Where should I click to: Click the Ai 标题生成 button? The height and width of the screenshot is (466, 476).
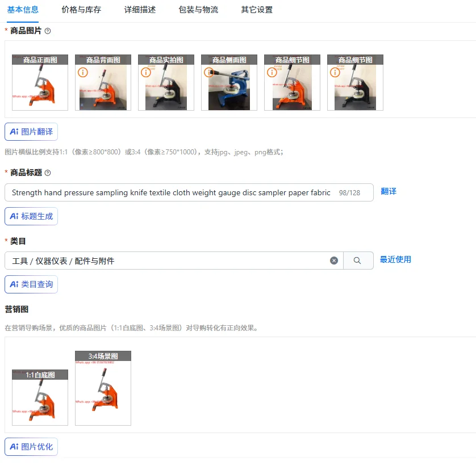coord(31,216)
